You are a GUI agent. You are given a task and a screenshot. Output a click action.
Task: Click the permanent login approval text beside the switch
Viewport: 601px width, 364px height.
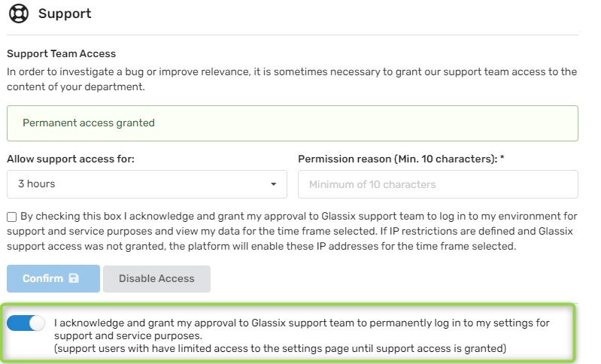301,329
